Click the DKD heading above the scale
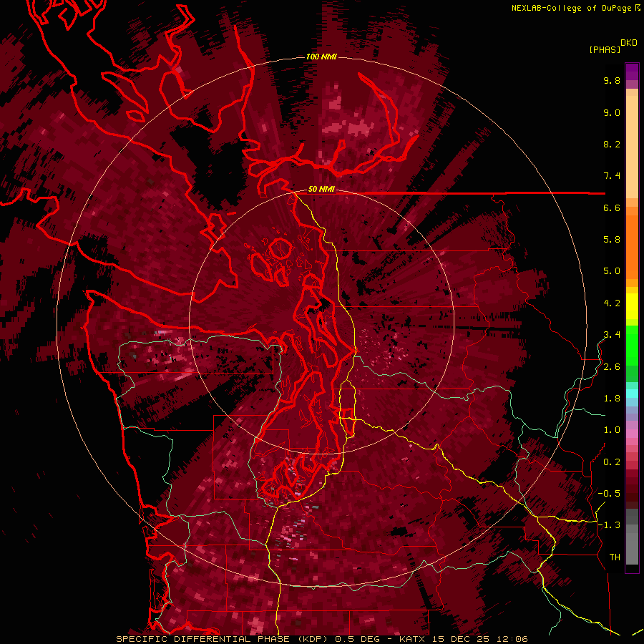644x644 pixels. [629, 43]
